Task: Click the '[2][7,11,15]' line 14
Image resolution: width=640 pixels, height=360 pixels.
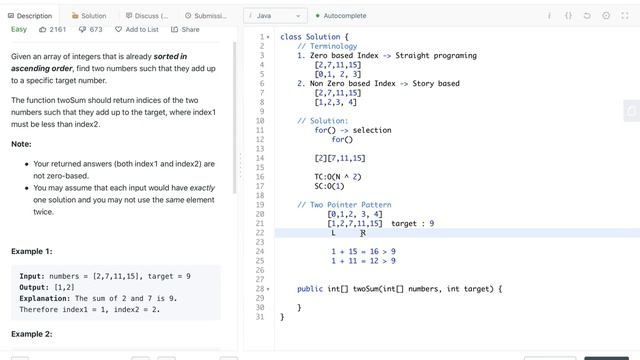Action: pos(340,158)
